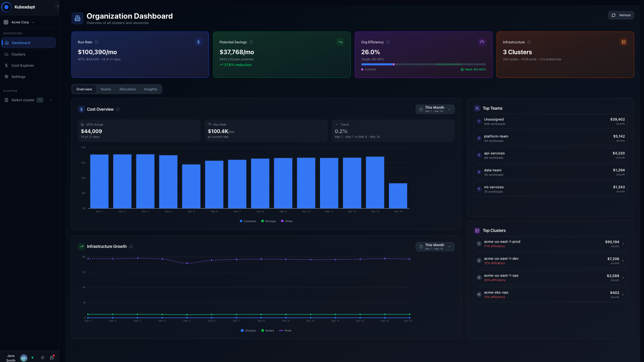Open notifications via the bell with red dot
The width and height of the screenshot is (644, 362).
[52, 358]
